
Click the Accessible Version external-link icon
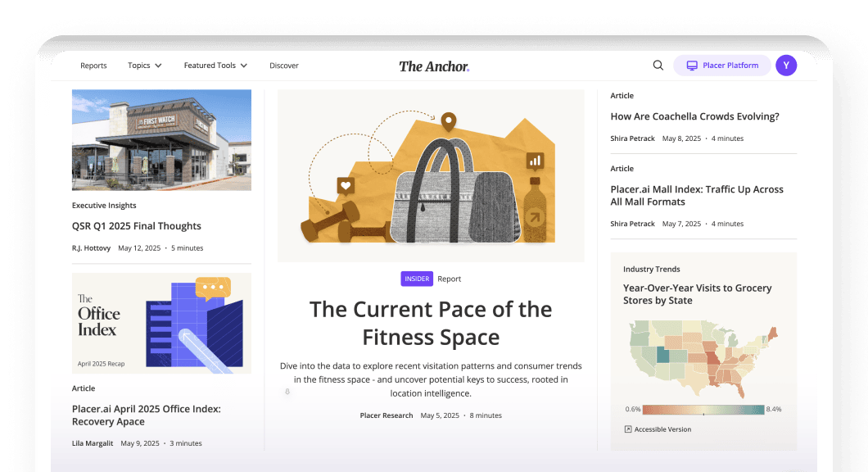click(x=628, y=429)
